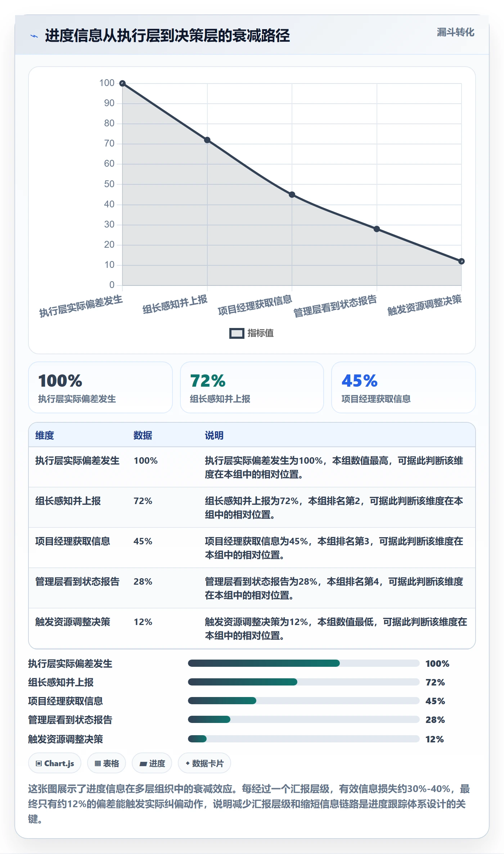The height and width of the screenshot is (854, 504).
Task: Click the 触发资源调整决策 x-axis label
Action: pos(424,305)
